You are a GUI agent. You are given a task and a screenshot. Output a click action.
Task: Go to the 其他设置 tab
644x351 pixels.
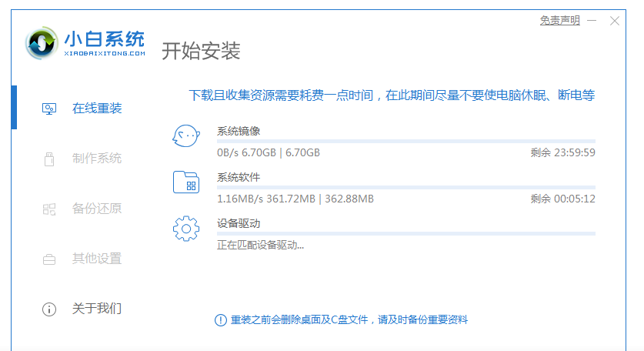pos(96,259)
